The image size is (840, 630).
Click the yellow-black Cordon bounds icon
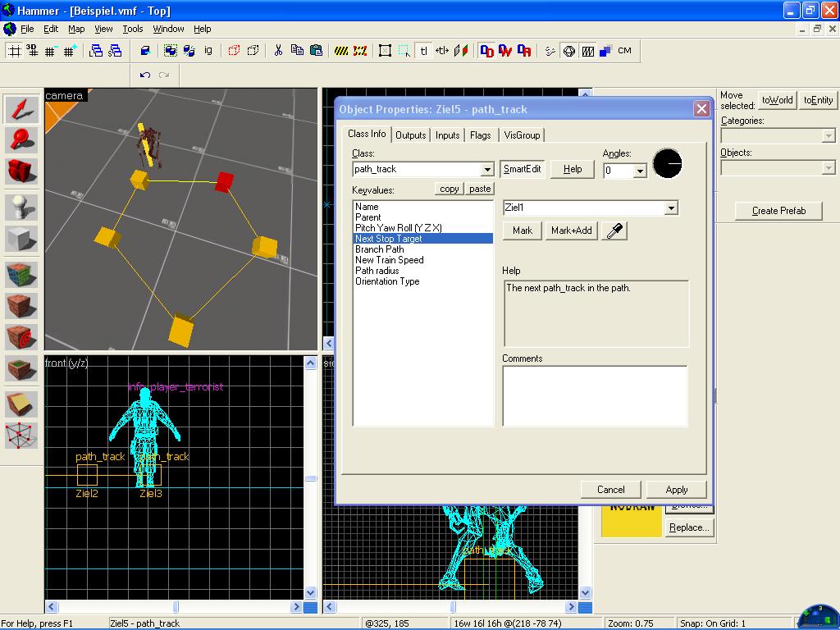[x=341, y=51]
